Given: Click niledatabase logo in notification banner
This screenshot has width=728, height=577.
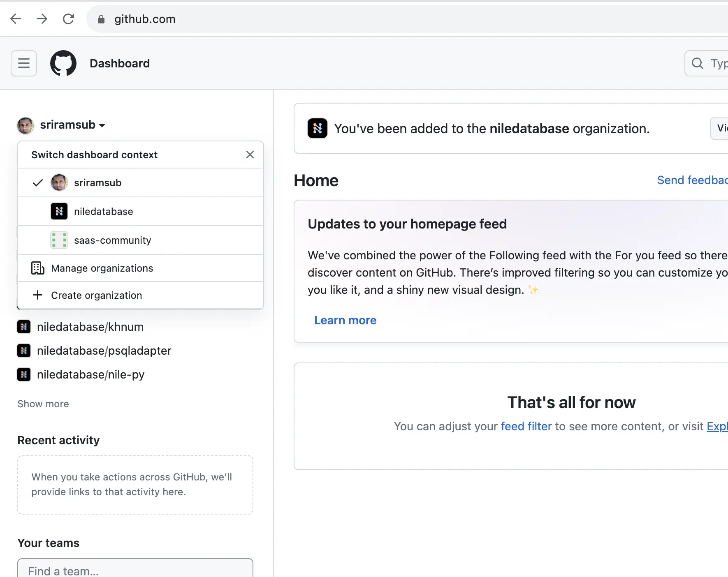Looking at the screenshot, I should [317, 128].
